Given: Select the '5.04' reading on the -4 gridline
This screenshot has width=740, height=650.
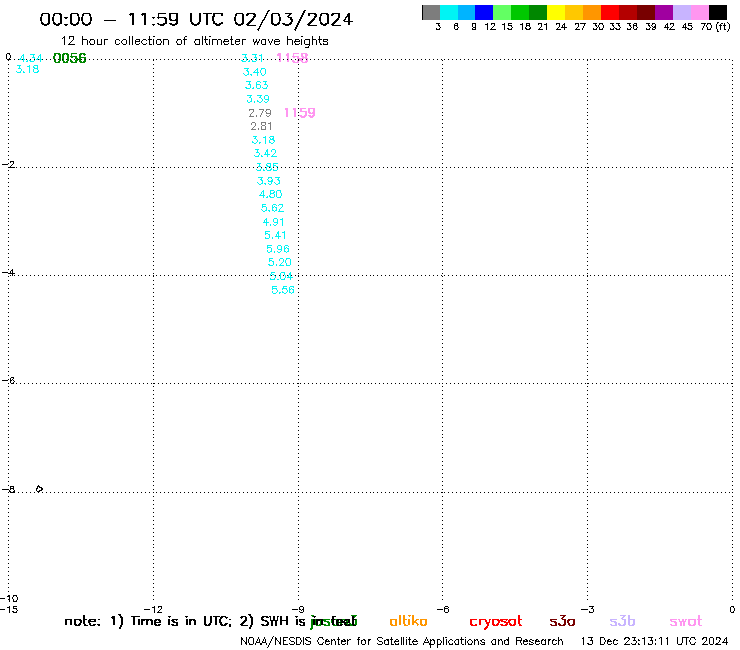Looking at the screenshot, I should click(x=281, y=276).
